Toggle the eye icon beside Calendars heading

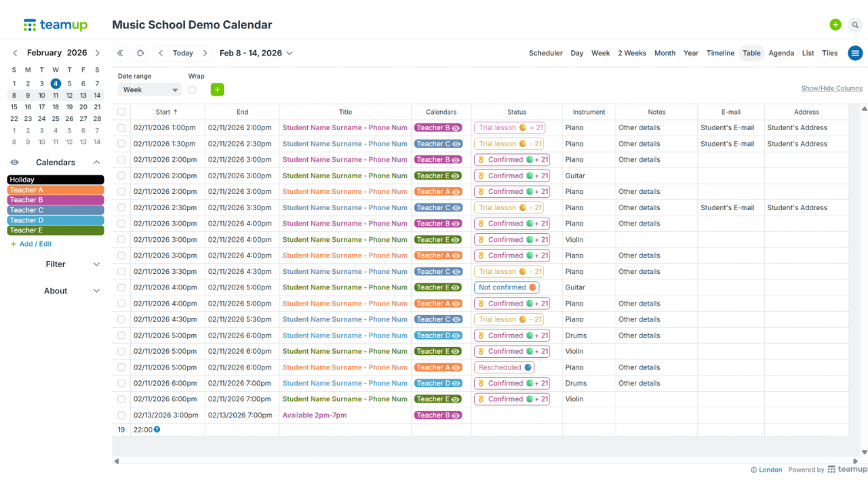tap(14, 163)
